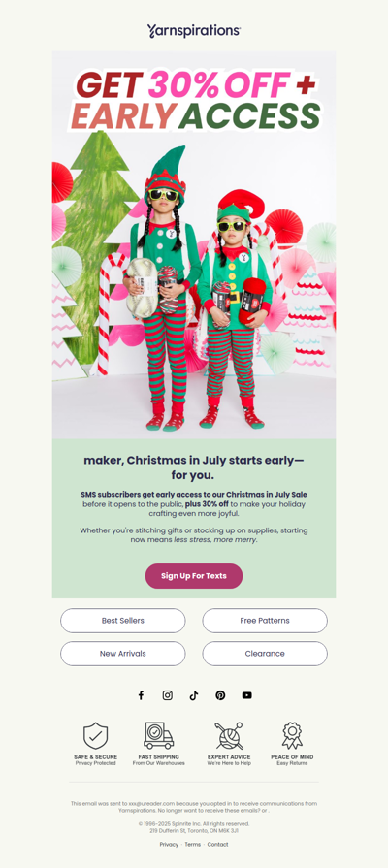388x868 pixels.
Task: Open the Best Sellers category
Action: pos(123,621)
